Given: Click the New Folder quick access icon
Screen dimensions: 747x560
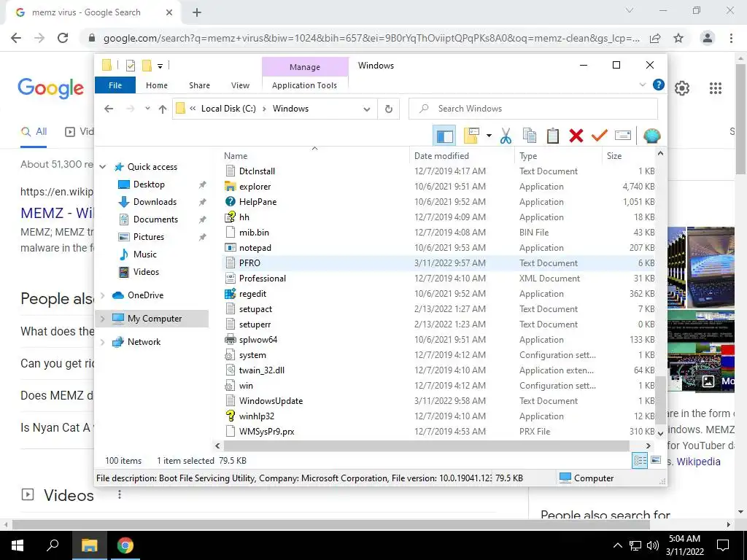Looking at the screenshot, I should tap(147, 66).
